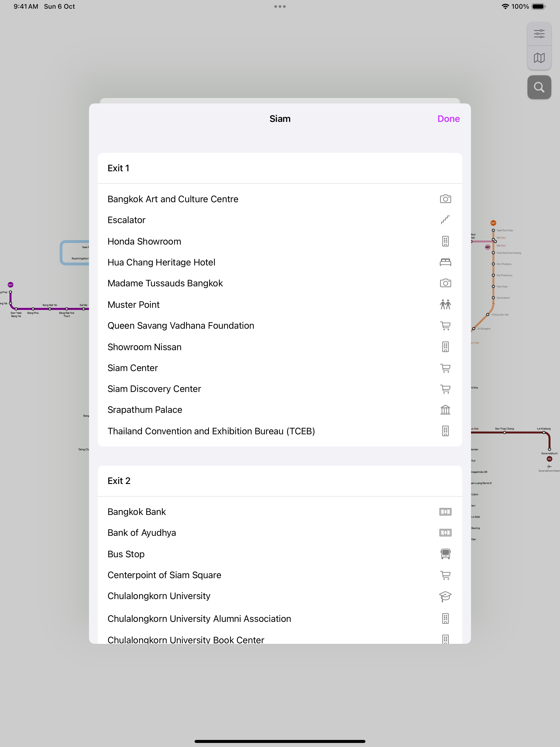Dismiss the Siam sheet with Done

click(448, 119)
